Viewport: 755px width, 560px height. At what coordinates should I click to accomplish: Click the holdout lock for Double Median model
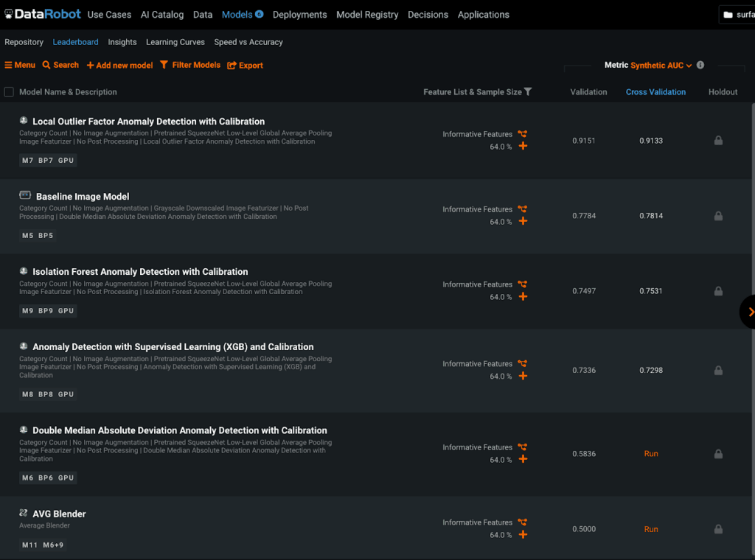pos(718,454)
